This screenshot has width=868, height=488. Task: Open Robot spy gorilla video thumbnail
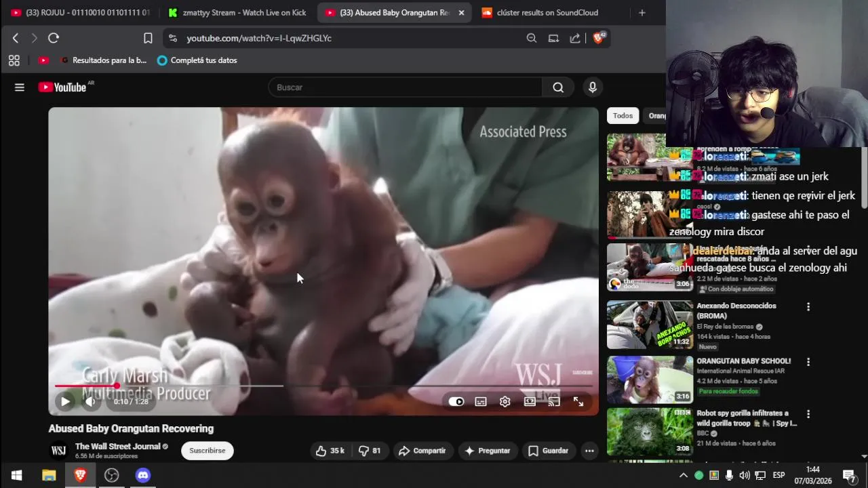(650, 432)
